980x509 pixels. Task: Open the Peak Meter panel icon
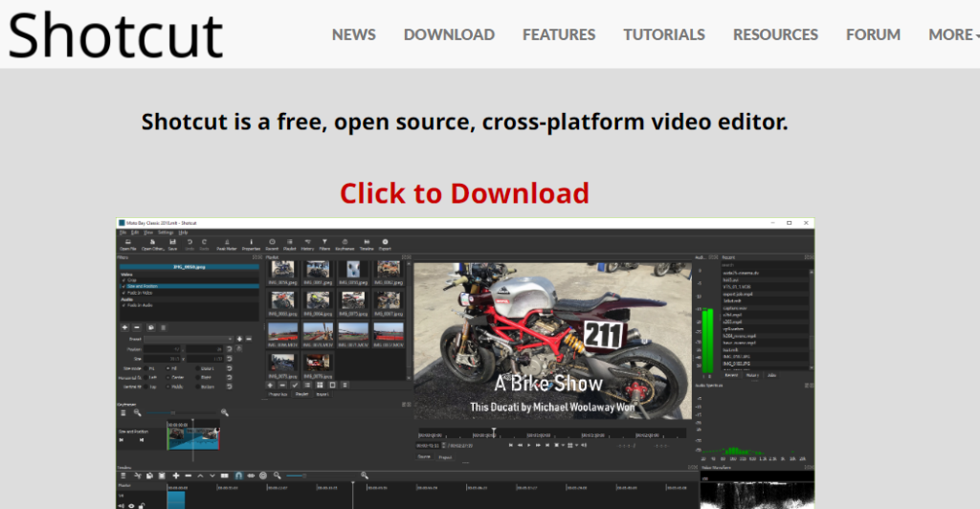227,244
